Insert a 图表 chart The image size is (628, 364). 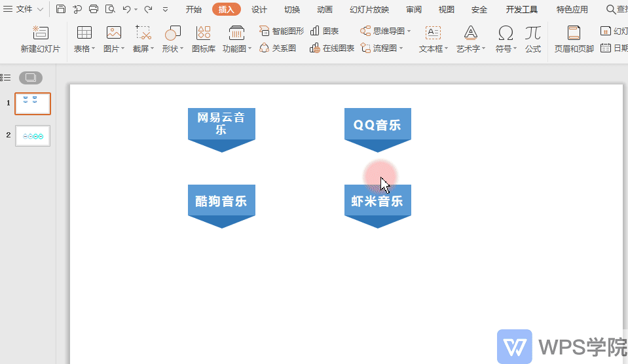tap(324, 31)
